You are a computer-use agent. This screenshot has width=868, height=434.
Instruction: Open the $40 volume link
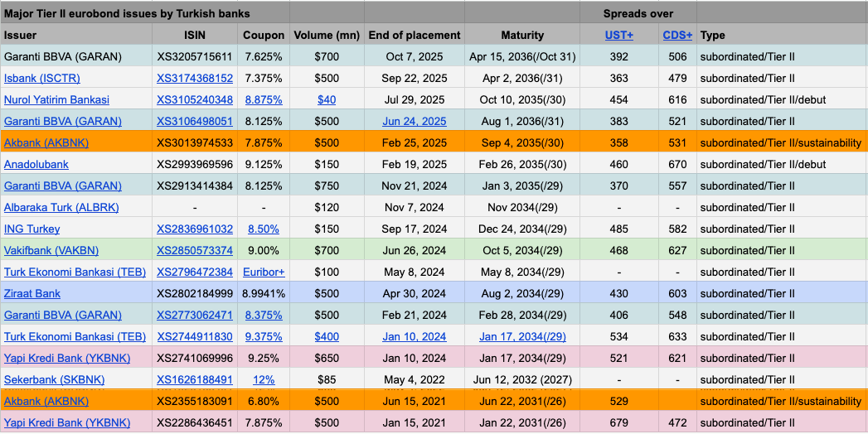[x=327, y=99]
